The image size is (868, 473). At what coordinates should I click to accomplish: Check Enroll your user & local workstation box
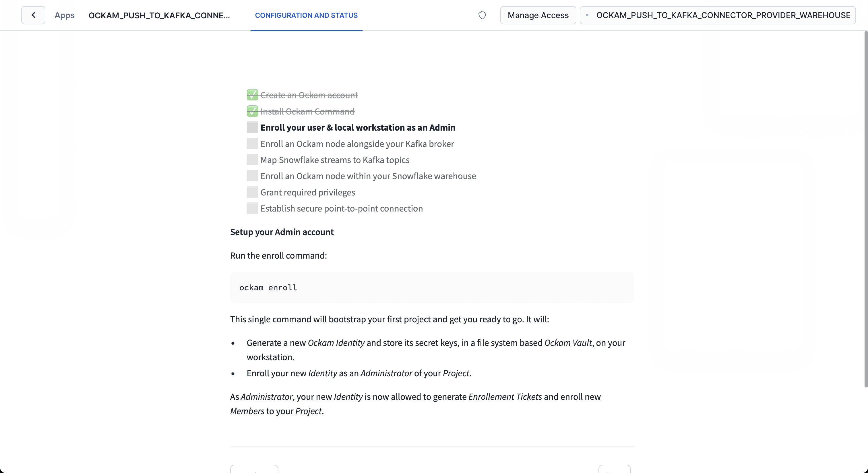pos(252,127)
